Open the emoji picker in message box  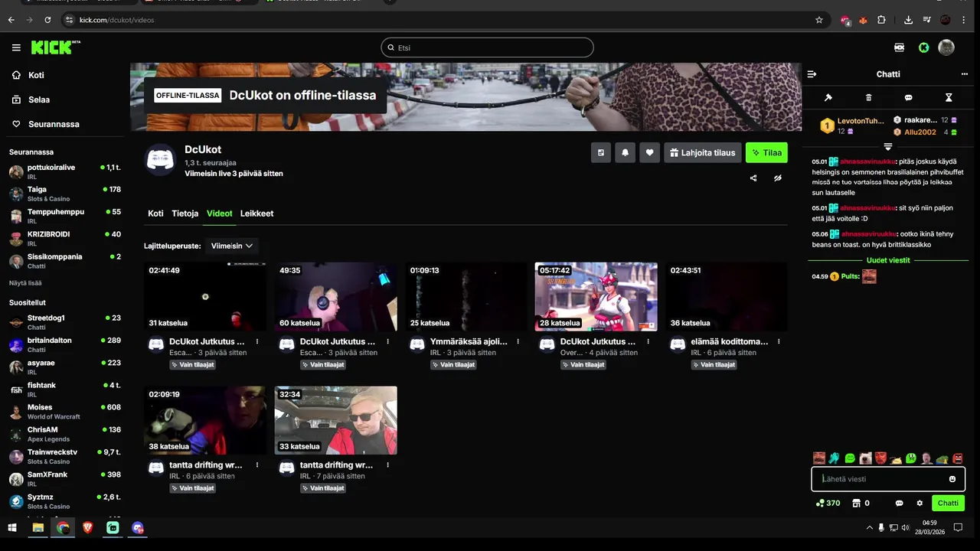pos(952,479)
